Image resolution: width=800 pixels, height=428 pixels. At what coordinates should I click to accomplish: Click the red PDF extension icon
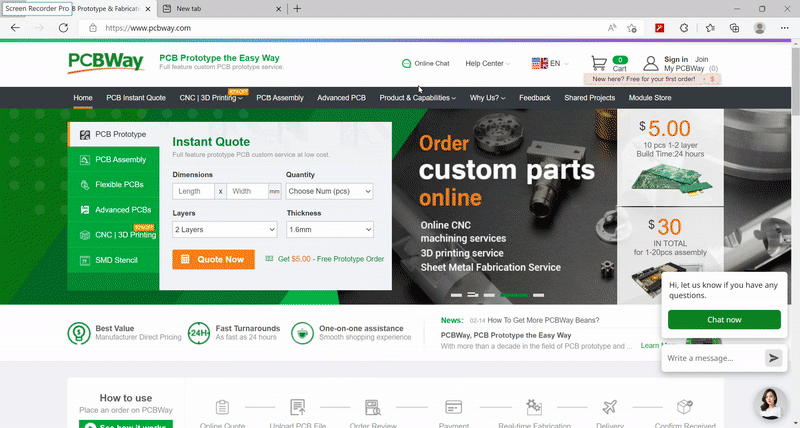[x=660, y=28]
